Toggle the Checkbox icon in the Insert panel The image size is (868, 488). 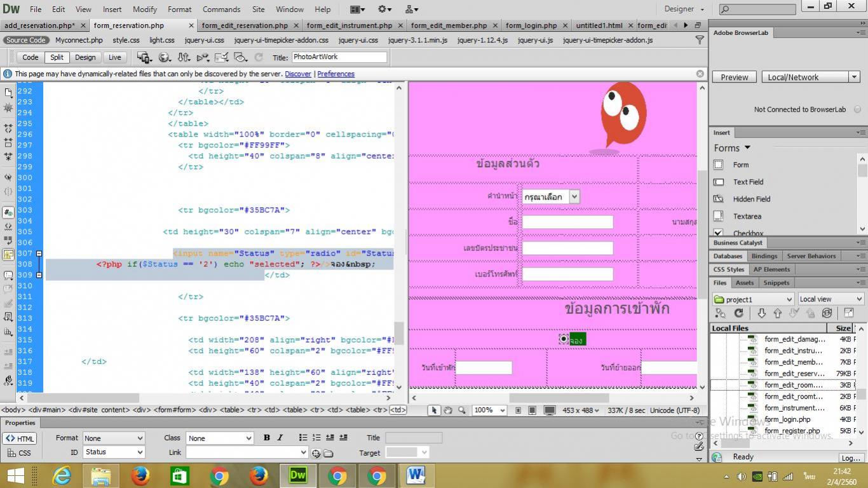[718, 233]
